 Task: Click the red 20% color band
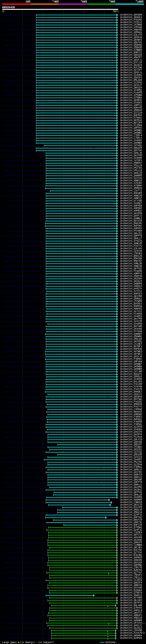point(16,4)
